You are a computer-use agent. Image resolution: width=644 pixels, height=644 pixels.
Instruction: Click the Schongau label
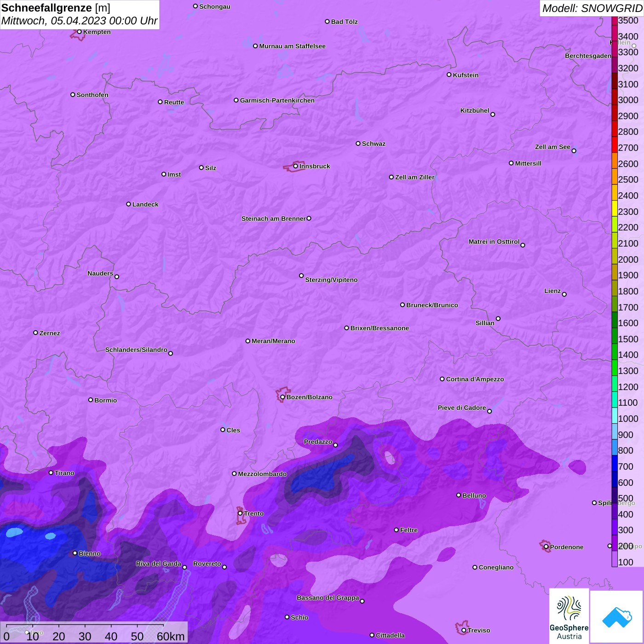click(215, 6)
